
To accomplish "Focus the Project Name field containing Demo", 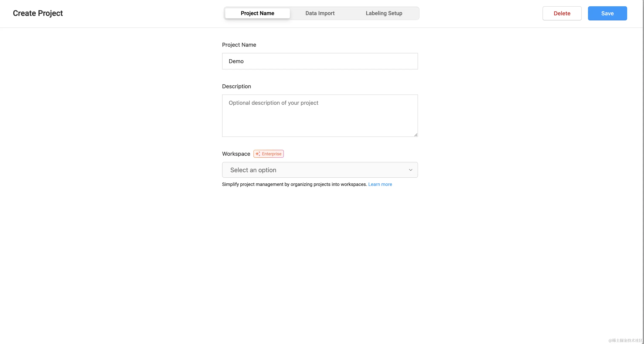I will (x=320, y=61).
